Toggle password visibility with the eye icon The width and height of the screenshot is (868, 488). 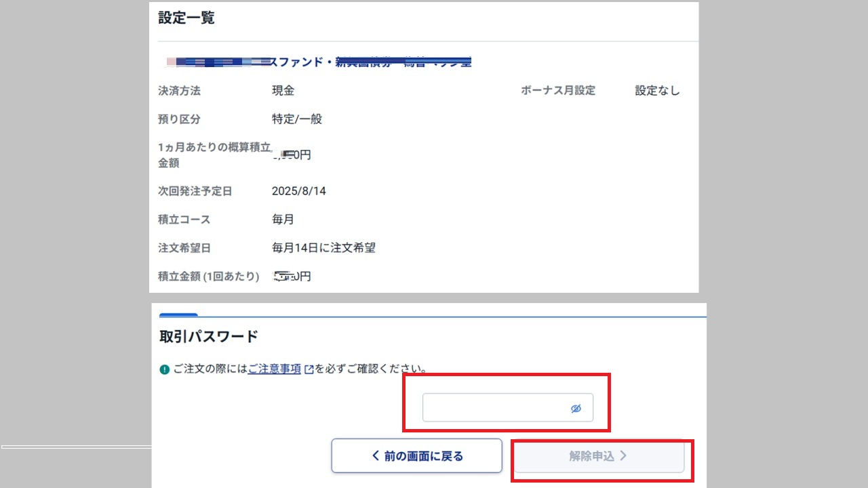click(x=576, y=409)
